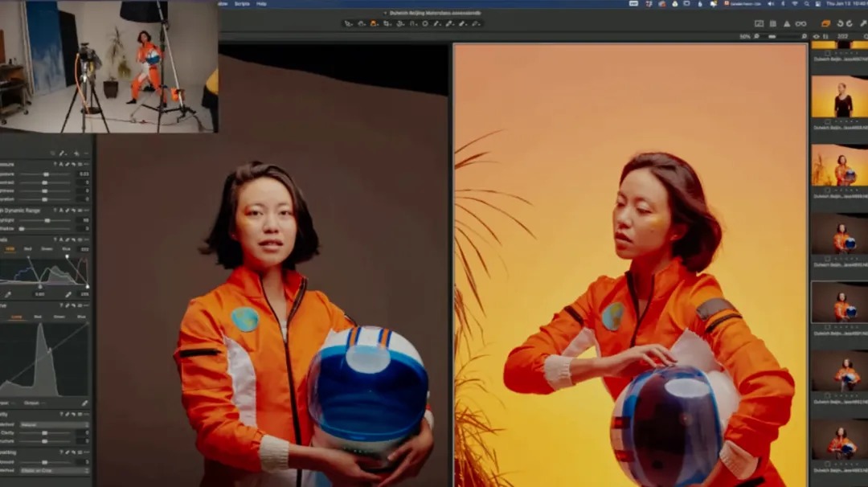Screen dimensions: 868x487
Task: Open the Help menu
Action: [x=261, y=4]
